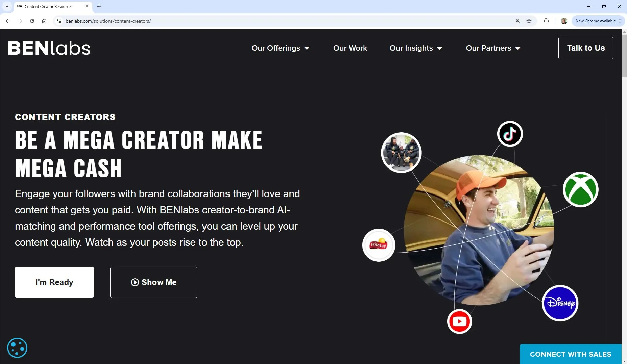This screenshot has height=364, width=627.
Task: Click the TikTok logo bubble
Action: click(x=510, y=134)
